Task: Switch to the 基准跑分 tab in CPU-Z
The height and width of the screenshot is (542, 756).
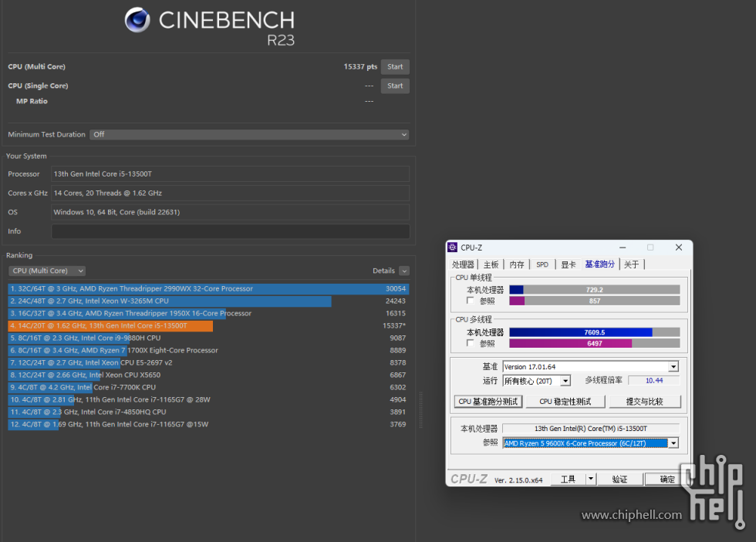Action: [600, 264]
